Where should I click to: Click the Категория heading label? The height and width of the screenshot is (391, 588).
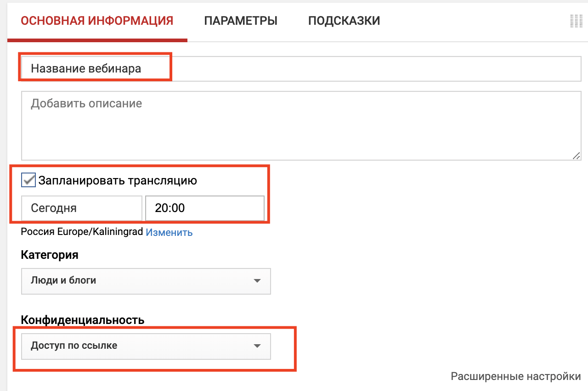[x=50, y=255]
